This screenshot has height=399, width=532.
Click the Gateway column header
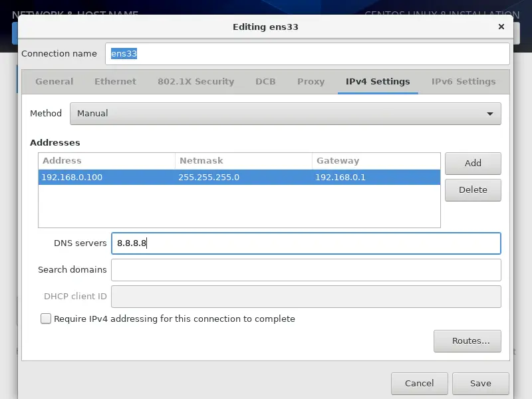376,161
